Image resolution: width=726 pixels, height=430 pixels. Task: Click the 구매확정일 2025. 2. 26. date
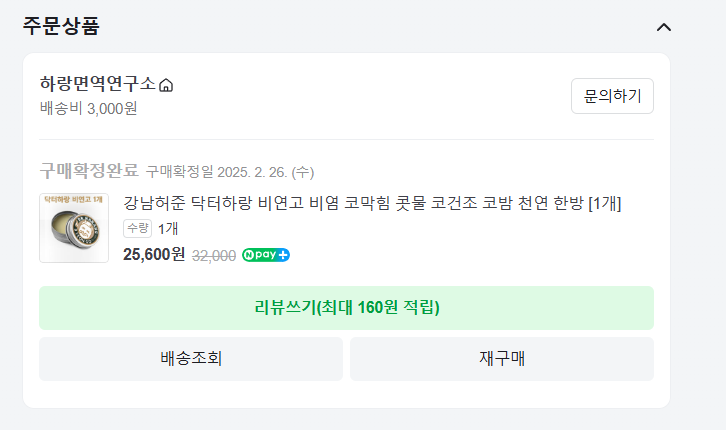tap(230, 172)
